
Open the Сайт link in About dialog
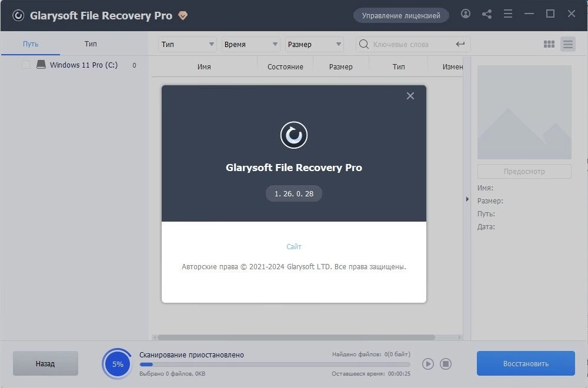[293, 247]
